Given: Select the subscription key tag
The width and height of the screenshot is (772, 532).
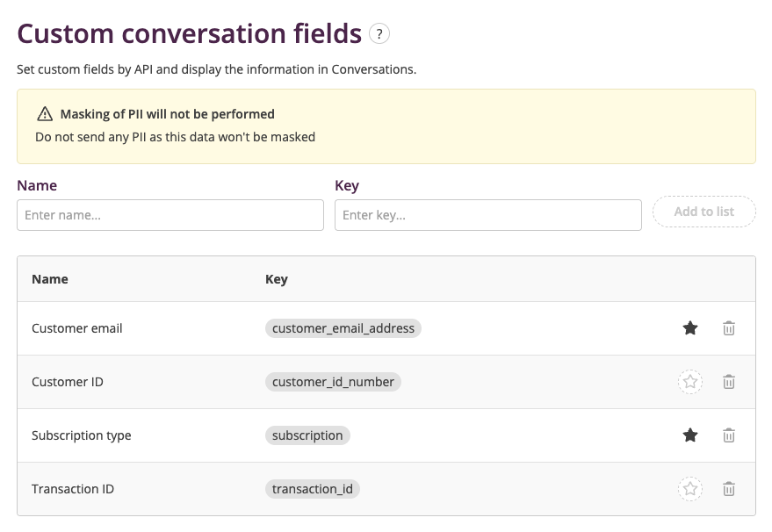Looking at the screenshot, I should click(x=307, y=435).
